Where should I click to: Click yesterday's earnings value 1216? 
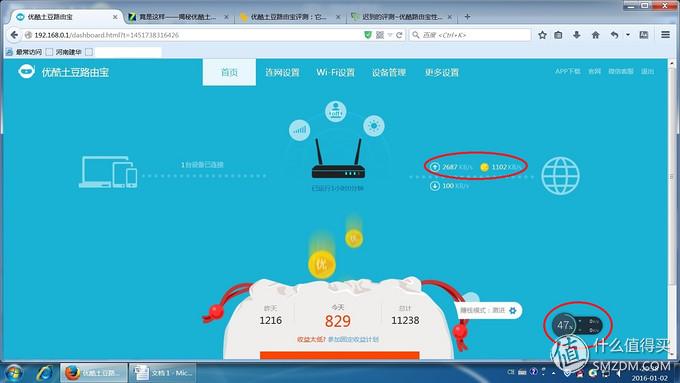(x=271, y=321)
